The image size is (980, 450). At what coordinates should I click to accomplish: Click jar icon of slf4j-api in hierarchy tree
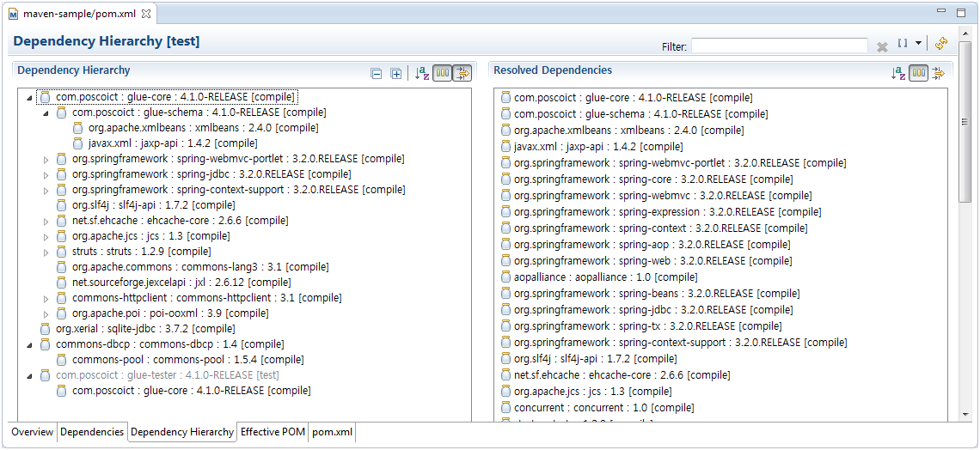coord(61,205)
